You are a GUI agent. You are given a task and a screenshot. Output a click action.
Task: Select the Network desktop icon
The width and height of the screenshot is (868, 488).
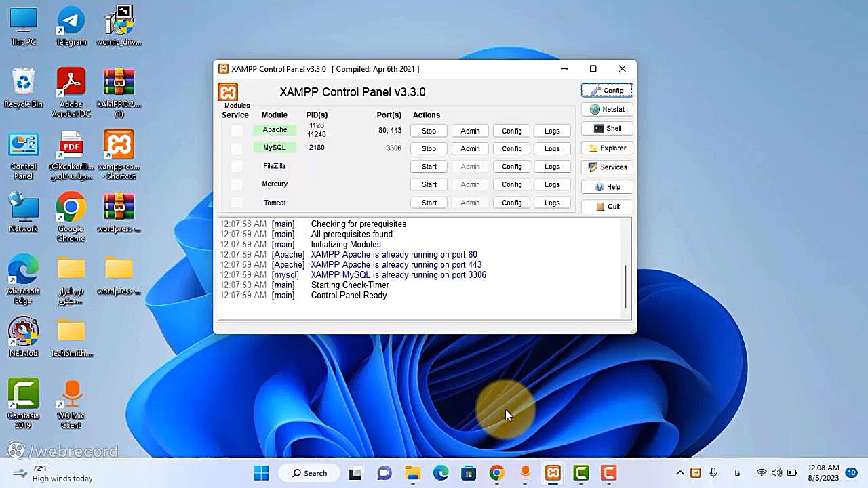(x=23, y=213)
